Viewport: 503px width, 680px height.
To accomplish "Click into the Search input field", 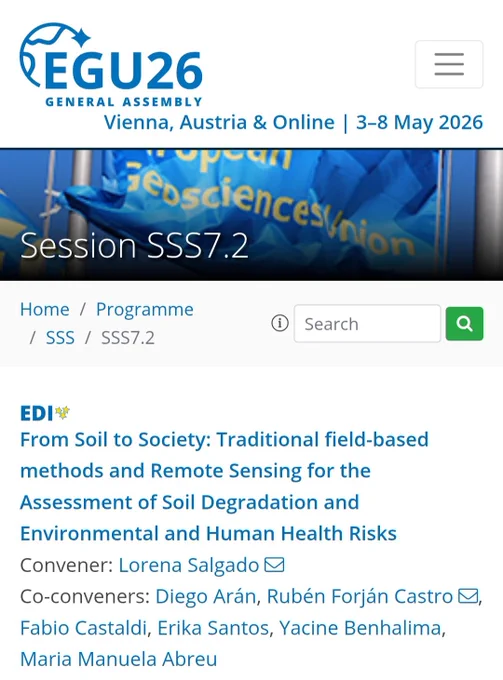I will click(367, 324).
